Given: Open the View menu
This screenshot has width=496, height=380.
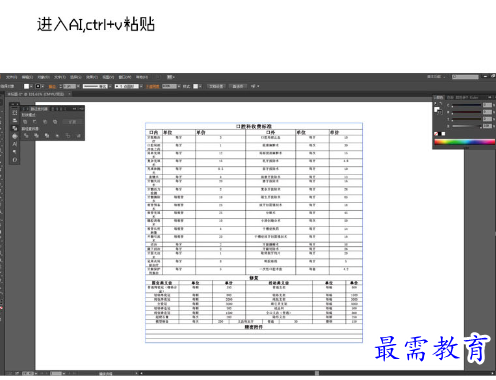Looking at the screenshot, I should (108, 77).
